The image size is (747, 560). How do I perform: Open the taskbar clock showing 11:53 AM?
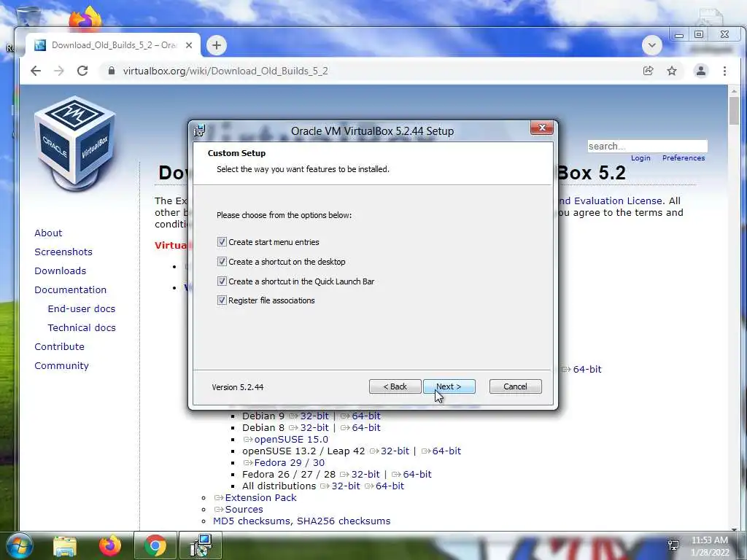click(x=710, y=546)
